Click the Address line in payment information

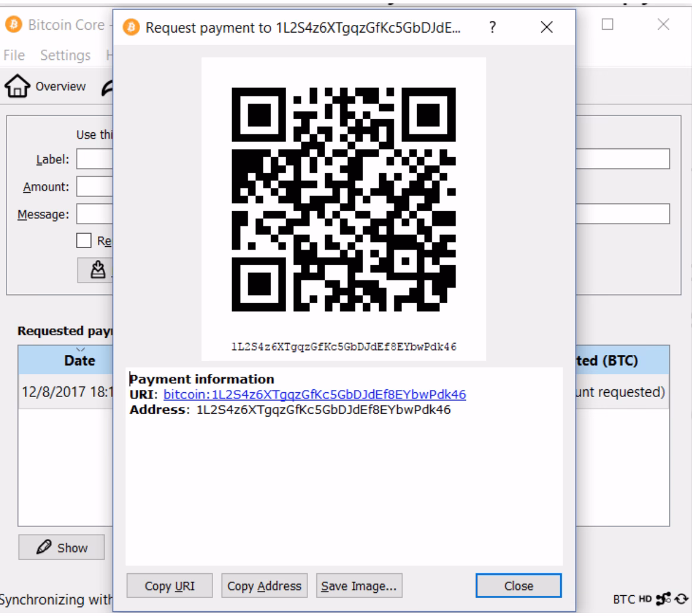coord(290,409)
